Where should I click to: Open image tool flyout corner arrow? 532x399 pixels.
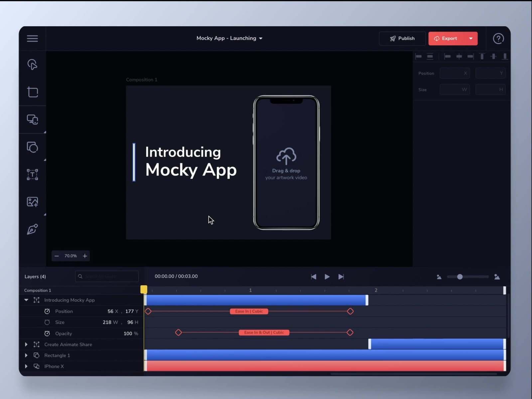click(x=45, y=214)
